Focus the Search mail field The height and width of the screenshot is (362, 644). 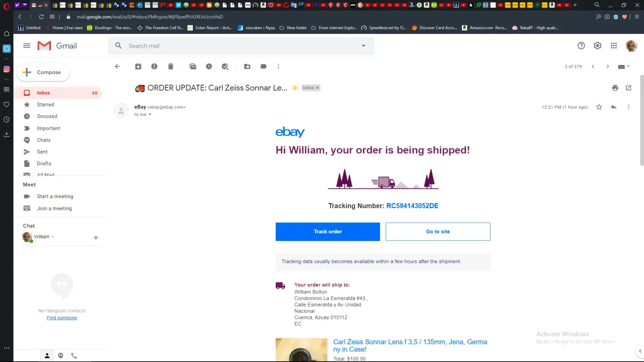tap(241, 46)
